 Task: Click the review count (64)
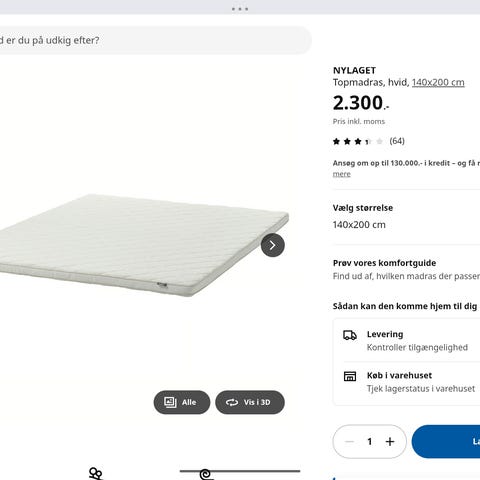click(397, 141)
